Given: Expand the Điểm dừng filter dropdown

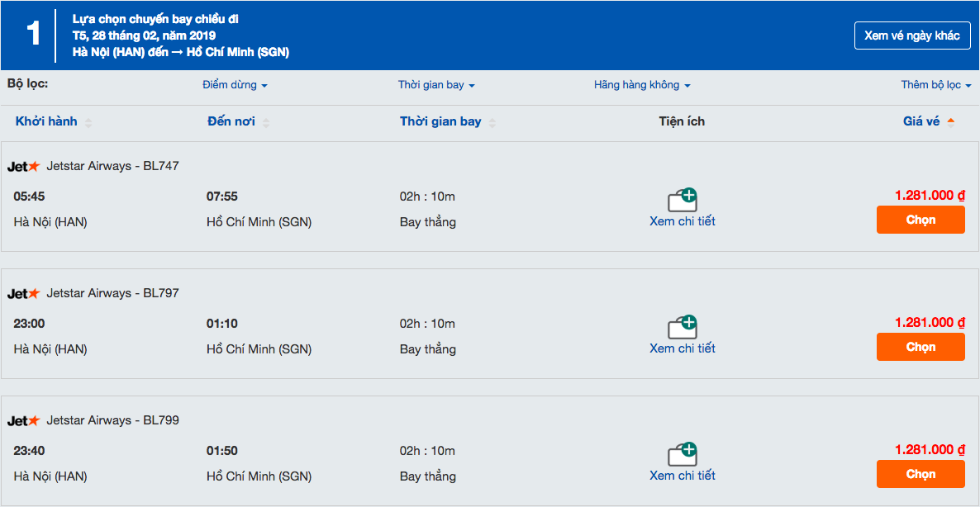Looking at the screenshot, I should pos(235,85).
